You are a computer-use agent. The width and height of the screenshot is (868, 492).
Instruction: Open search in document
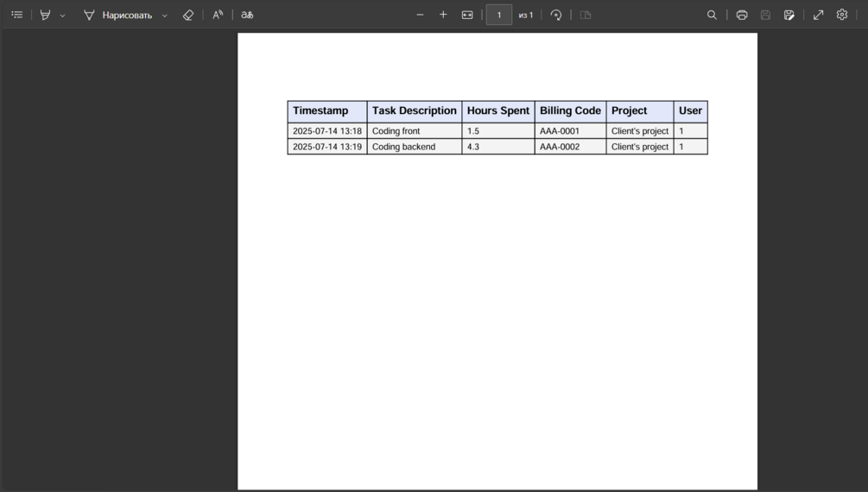tap(712, 15)
